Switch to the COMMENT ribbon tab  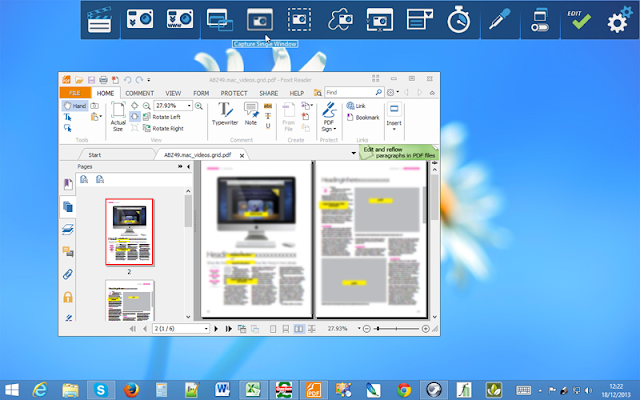(140, 93)
